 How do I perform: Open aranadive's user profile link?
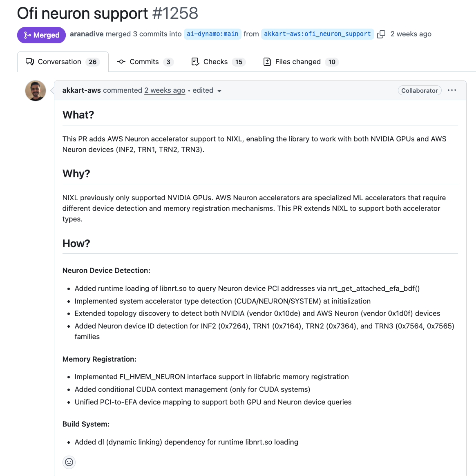coord(87,34)
